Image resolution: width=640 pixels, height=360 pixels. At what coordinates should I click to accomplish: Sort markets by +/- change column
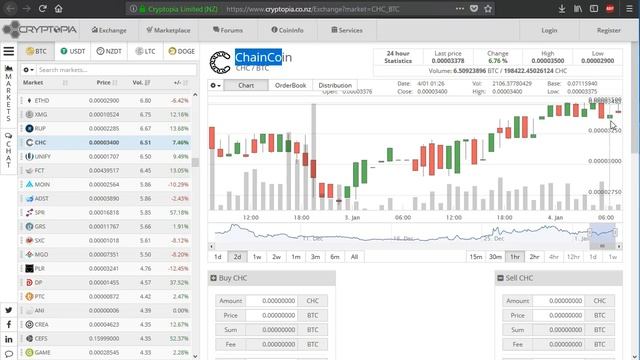(180, 82)
